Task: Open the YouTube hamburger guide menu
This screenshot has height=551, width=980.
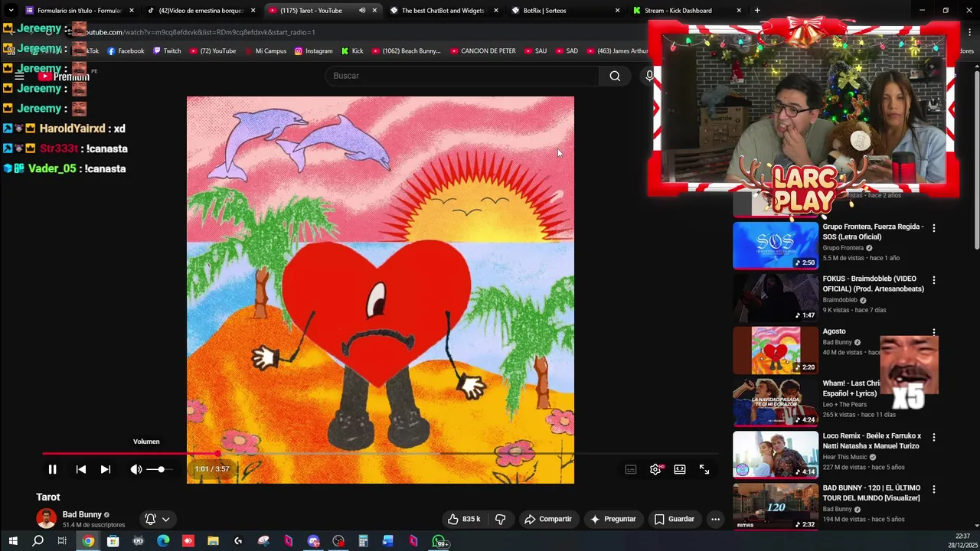Action: coord(19,77)
